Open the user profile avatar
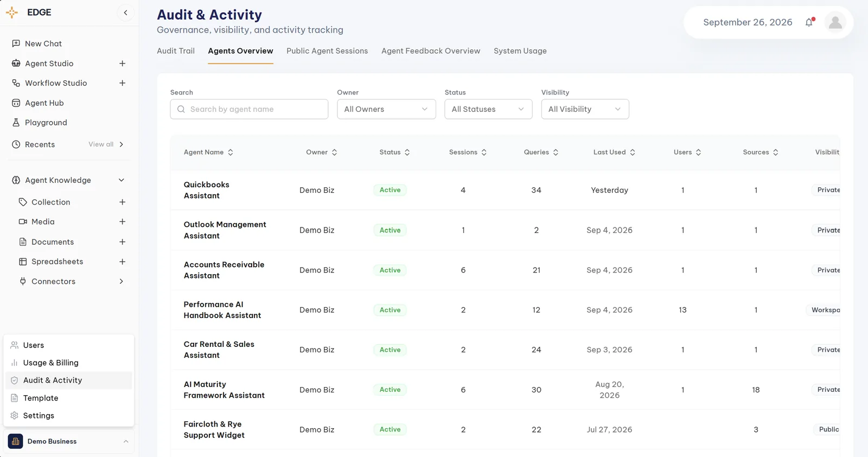The height and width of the screenshot is (457, 868). point(835,22)
